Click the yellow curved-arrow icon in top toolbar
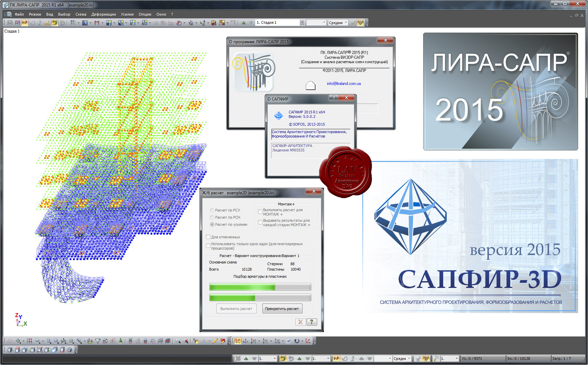This screenshot has height=365, width=588. point(54,23)
